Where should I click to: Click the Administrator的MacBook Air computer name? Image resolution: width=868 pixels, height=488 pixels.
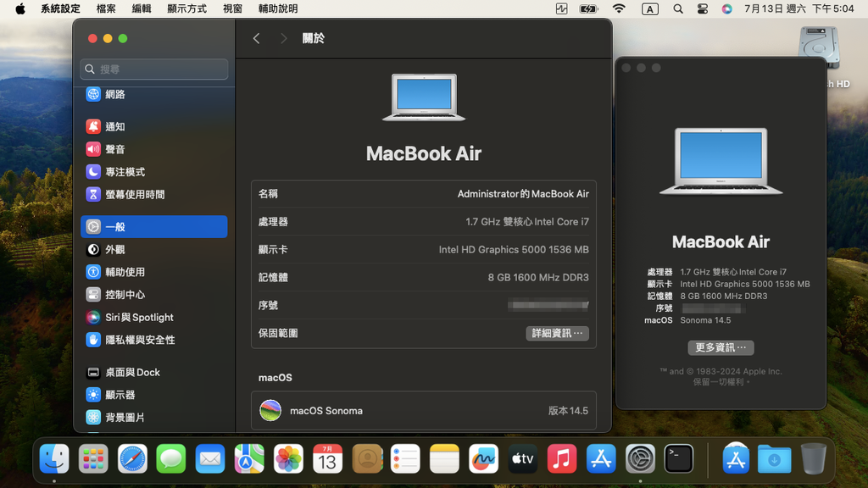(523, 194)
